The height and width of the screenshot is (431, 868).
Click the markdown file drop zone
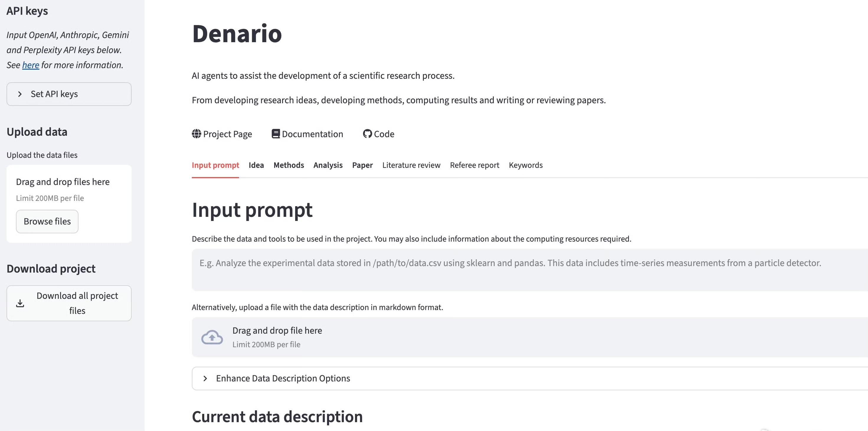506,337
